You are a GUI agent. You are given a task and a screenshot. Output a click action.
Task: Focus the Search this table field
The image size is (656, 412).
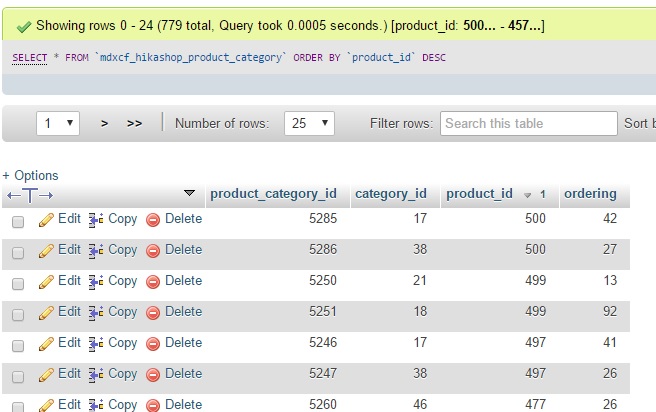coord(529,123)
